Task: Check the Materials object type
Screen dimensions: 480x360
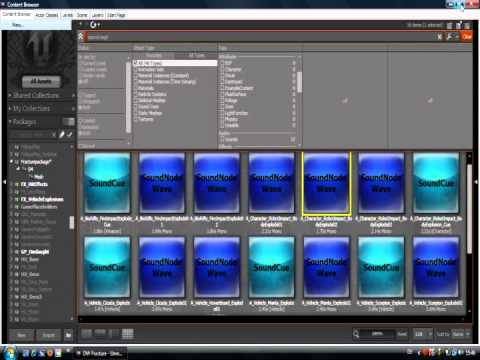Action: (136, 88)
